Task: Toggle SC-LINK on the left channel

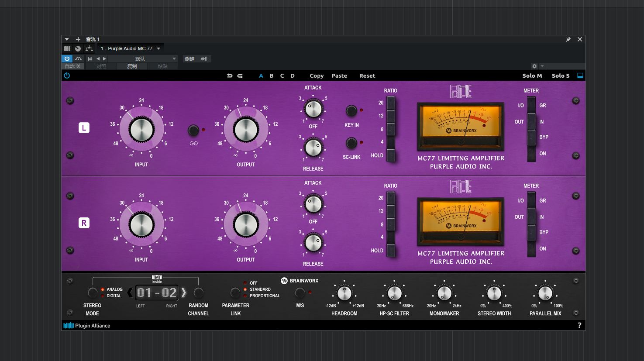Action: click(x=351, y=143)
